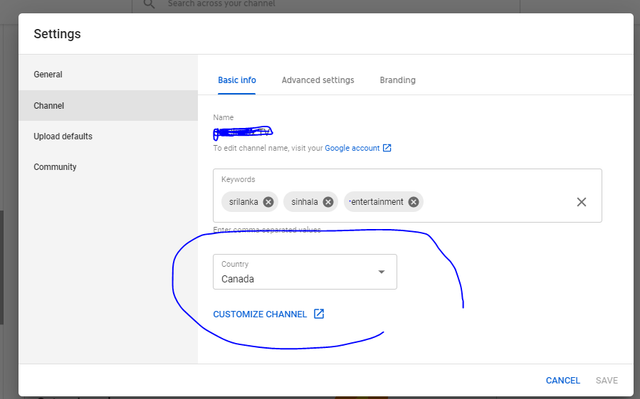The image size is (640, 399).
Task: Click the sinhala keyword text
Action: tap(304, 202)
